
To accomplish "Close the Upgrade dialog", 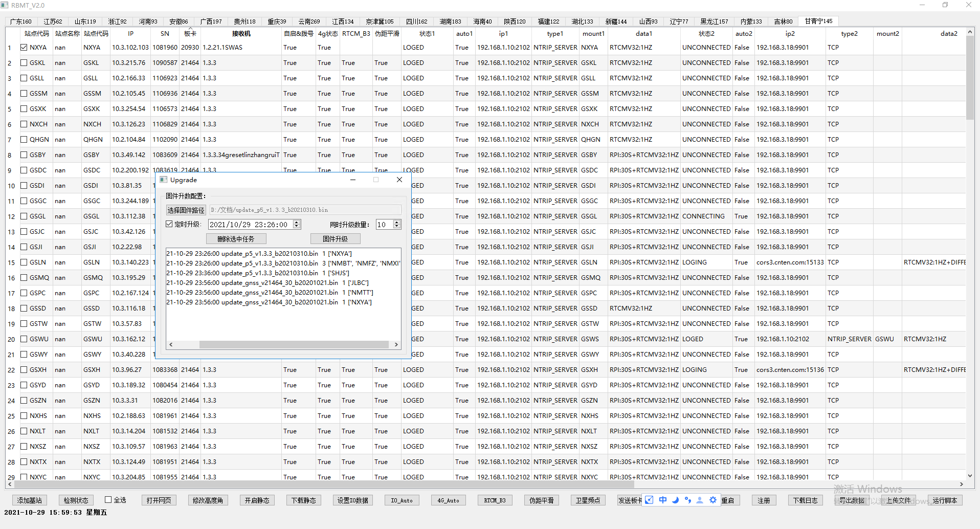I will pyautogui.click(x=399, y=180).
